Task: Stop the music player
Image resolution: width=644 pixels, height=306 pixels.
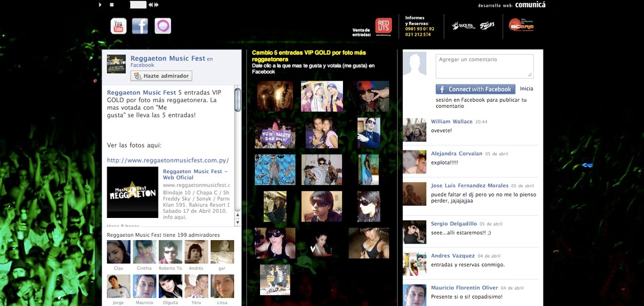Action: (x=112, y=5)
